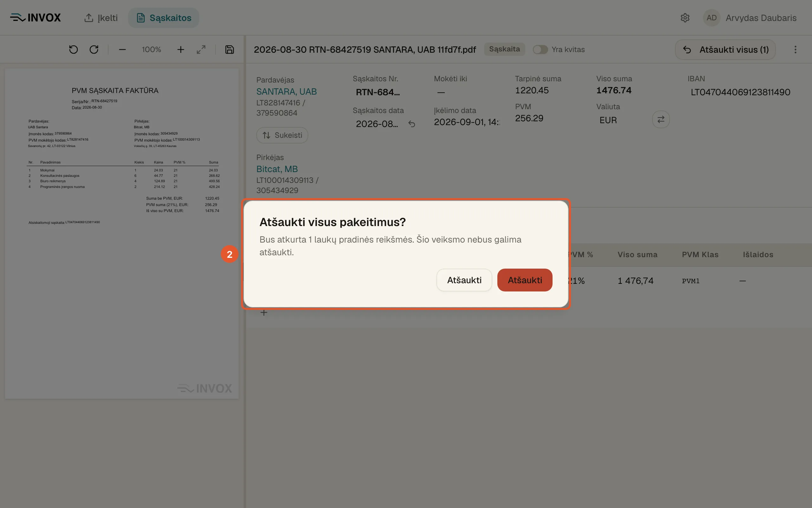The image size is (812, 508).
Task: Click the currency swap arrows icon
Action: (661, 119)
